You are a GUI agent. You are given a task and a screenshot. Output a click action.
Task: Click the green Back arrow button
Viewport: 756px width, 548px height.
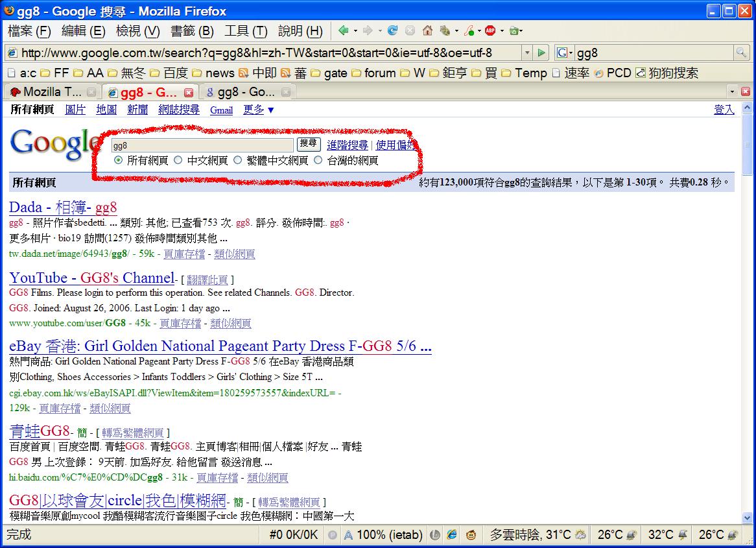[x=343, y=30]
